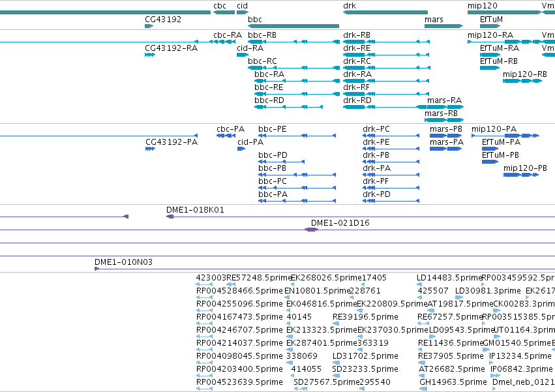This screenshot has height=392, width=555.
Task: Click the cid-RA transcript label
Action: [250, 48]
